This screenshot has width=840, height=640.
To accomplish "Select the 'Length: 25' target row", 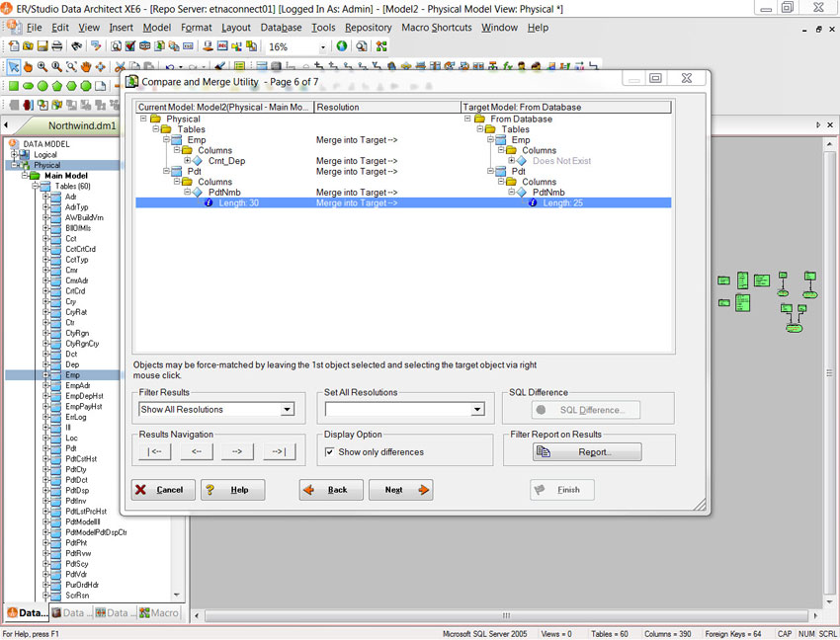I will 562,203.
